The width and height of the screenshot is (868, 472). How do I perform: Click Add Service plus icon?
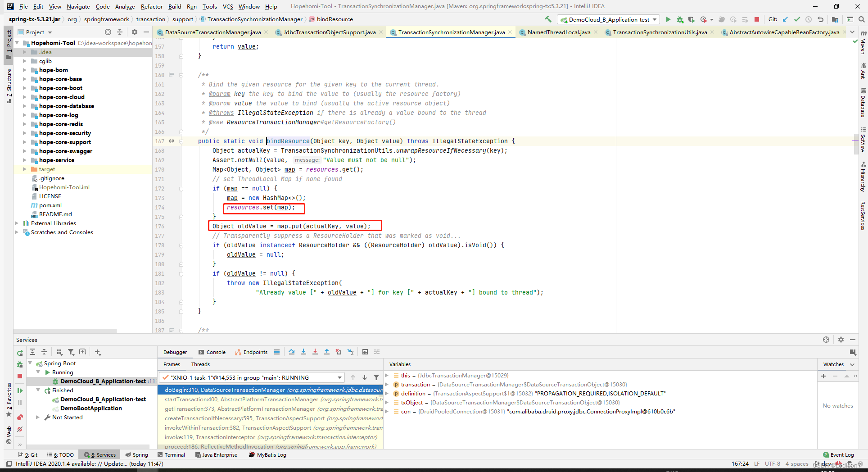(98, 352)
